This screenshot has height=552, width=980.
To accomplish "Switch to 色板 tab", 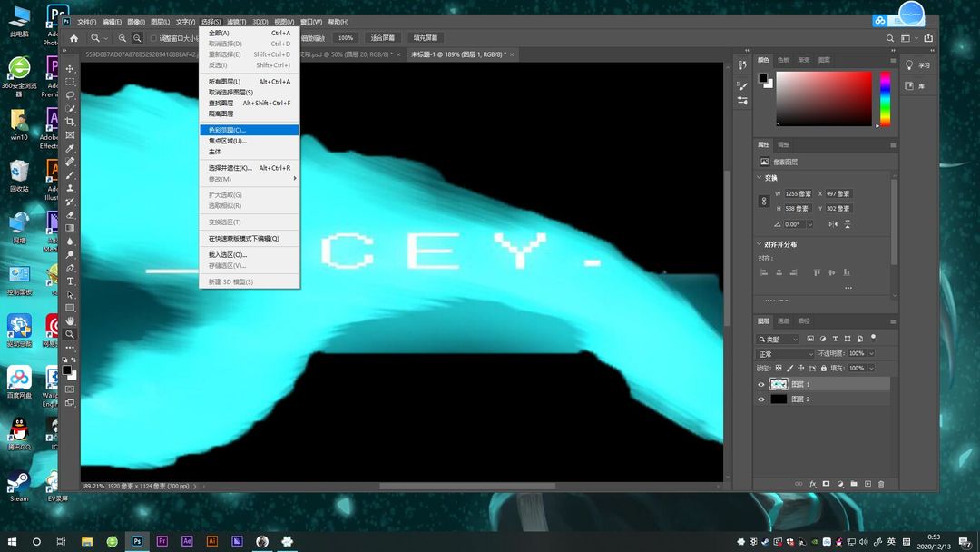I will pyautogui.click(x=783, y=60).
